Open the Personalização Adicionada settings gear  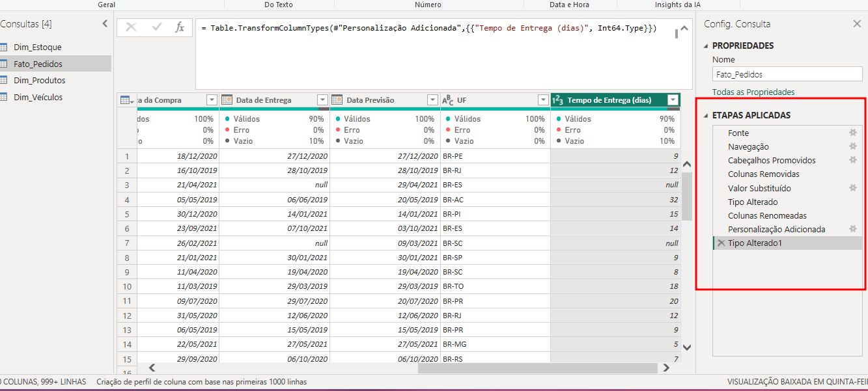[x=853, y=229]
